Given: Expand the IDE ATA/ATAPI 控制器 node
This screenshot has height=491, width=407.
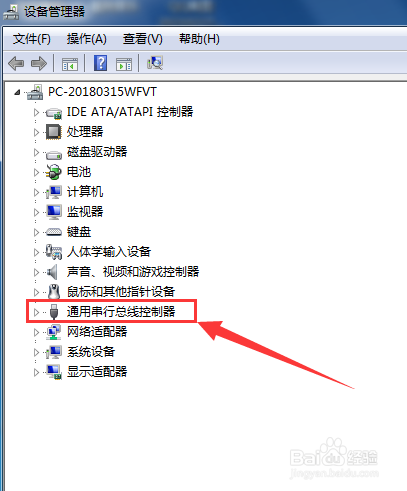Looking at the screenshot, I should click(x=36, y=112).
